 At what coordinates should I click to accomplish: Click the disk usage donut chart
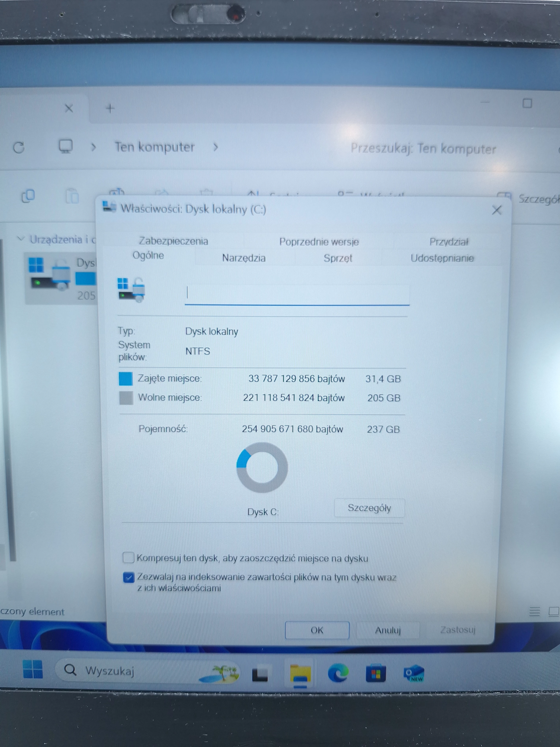point(262,467)
